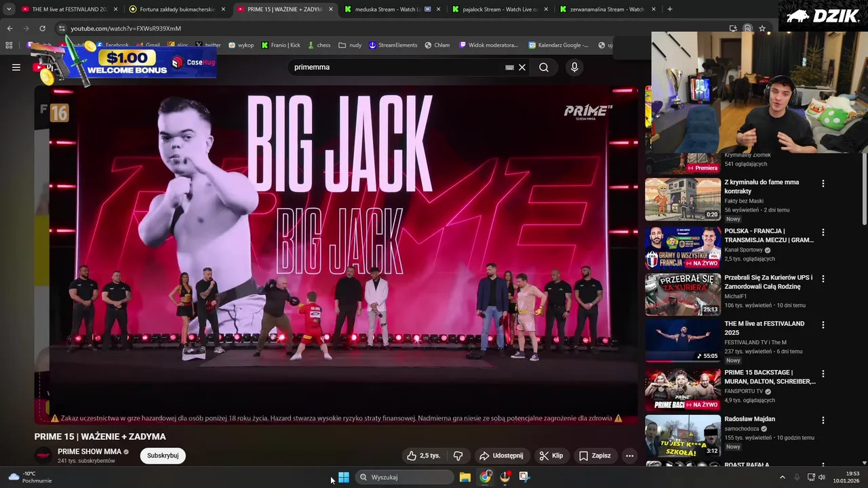The height and width of the screenshot is (488, 868).
Task: Go back in browser history
Action: pos(9,28)
